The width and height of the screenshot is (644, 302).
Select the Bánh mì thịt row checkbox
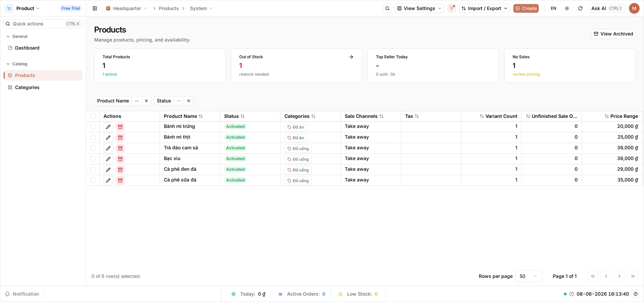pyautogui.click(x=93, y=138)
